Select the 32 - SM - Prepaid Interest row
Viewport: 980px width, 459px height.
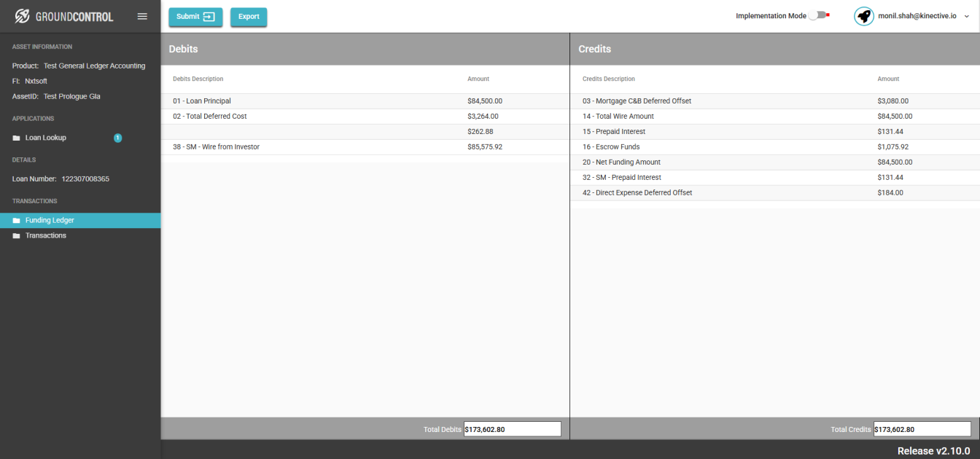click(775, 178)
